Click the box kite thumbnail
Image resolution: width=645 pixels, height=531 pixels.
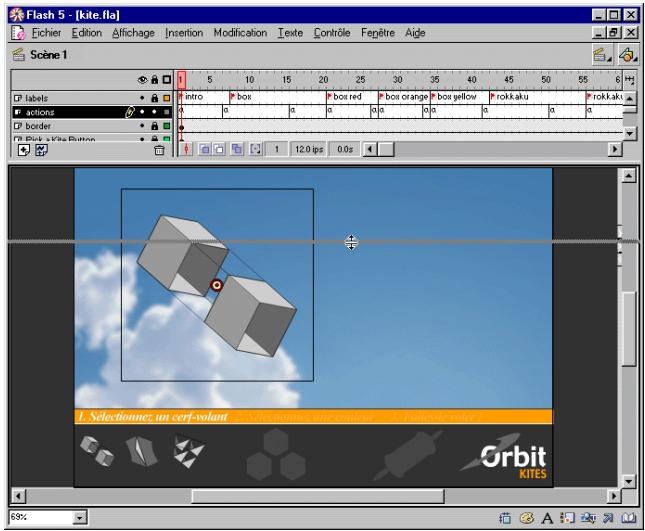[97, 451]
